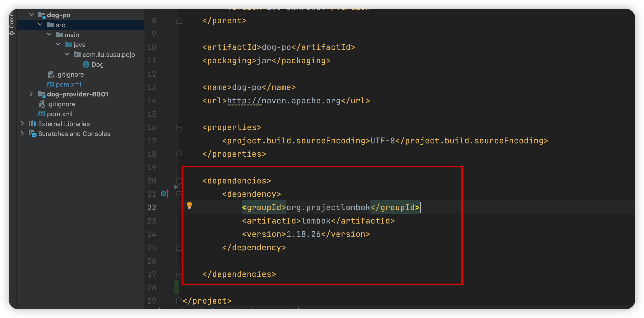Fold the properties block at line 16
Viewport: 644px width, 318px height.
point(179,128)
